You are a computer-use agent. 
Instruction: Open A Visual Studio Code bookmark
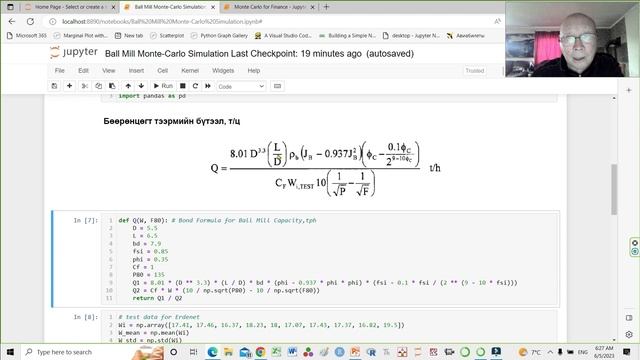283,36
